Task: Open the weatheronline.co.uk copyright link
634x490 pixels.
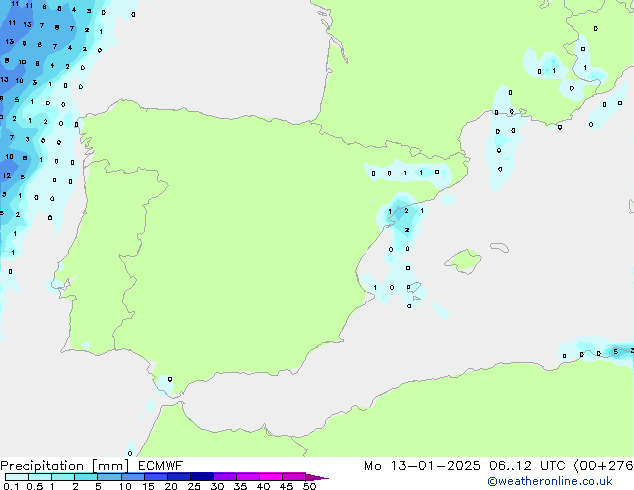Action: 550,481
